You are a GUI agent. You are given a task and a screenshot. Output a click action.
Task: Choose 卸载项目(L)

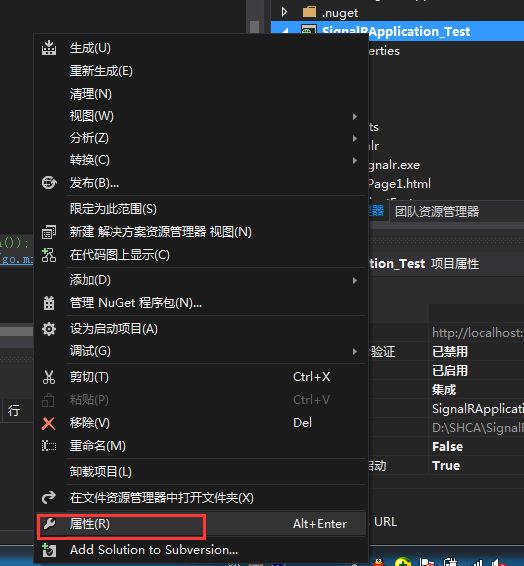pos(201,471)
